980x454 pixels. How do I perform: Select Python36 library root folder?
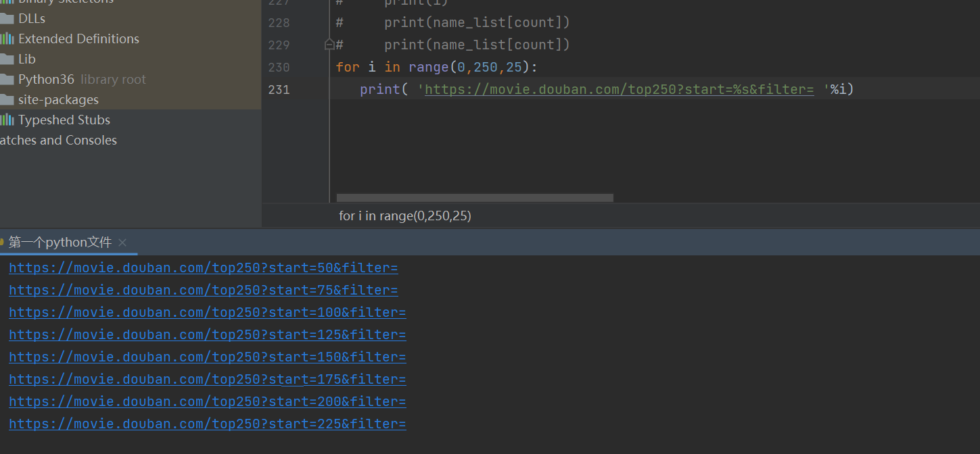pos(82,79)
